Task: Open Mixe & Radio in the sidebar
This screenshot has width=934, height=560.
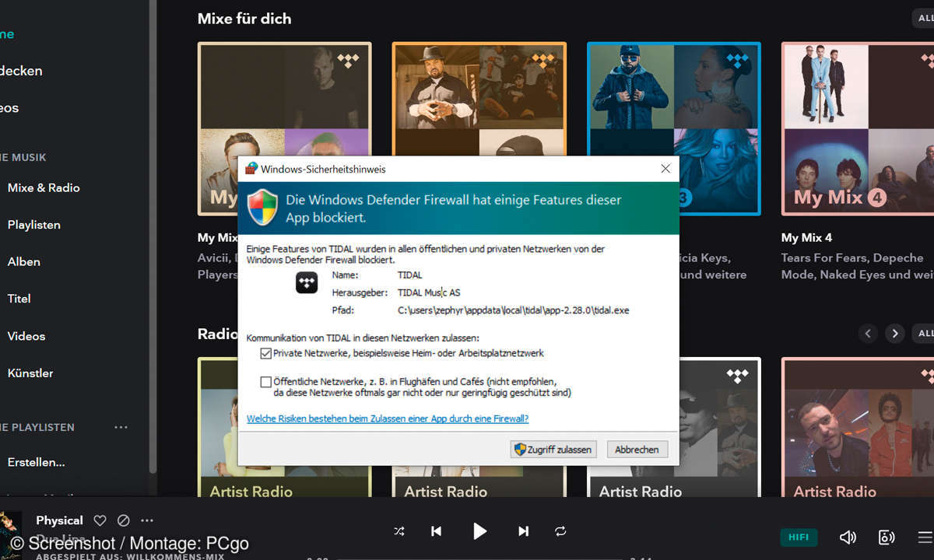Action: click(x=44, y=187)
